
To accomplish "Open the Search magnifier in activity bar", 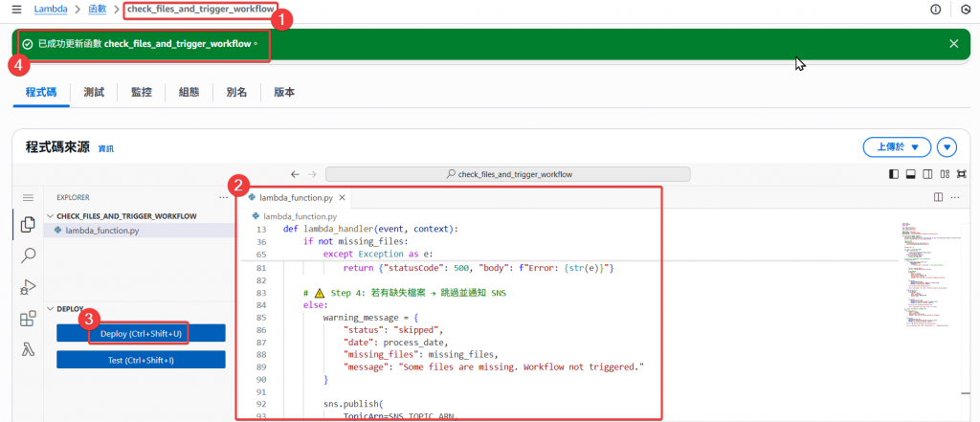I will 28,255.
